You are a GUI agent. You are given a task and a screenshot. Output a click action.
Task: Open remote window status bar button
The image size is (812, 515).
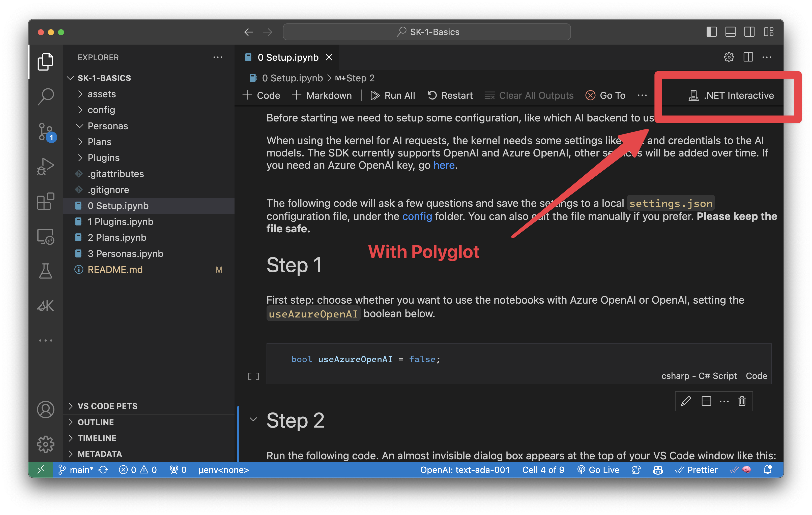[40, 470]
